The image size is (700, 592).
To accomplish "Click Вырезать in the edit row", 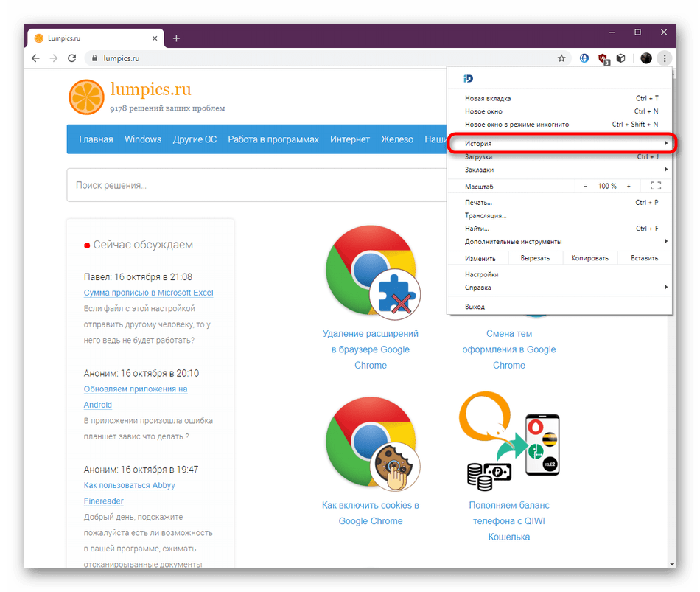I will [535, 258].
